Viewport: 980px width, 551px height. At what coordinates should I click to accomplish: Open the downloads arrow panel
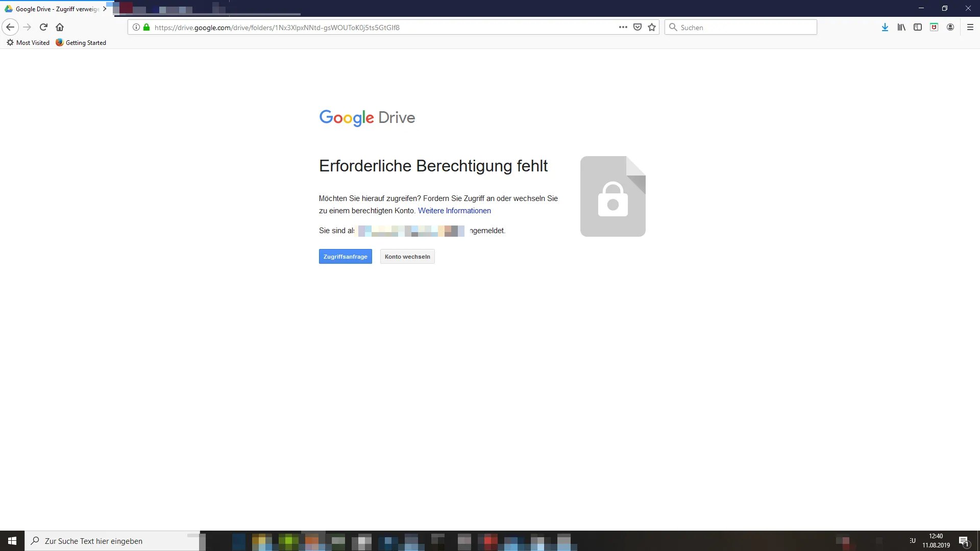[885, 27]
